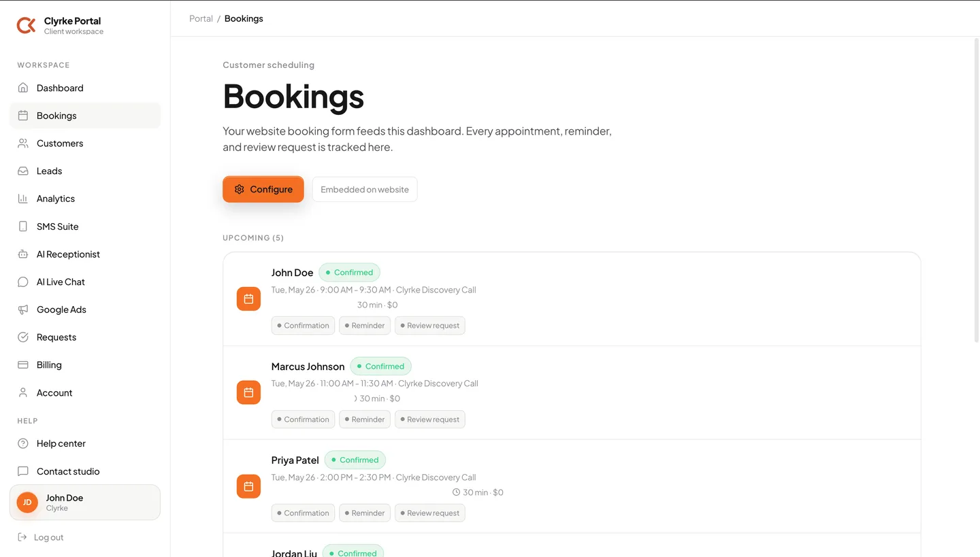The image size is (980, 557).
Task: Click Confirmation chip in Priya Patel's booking
Action: coord(303,513)
